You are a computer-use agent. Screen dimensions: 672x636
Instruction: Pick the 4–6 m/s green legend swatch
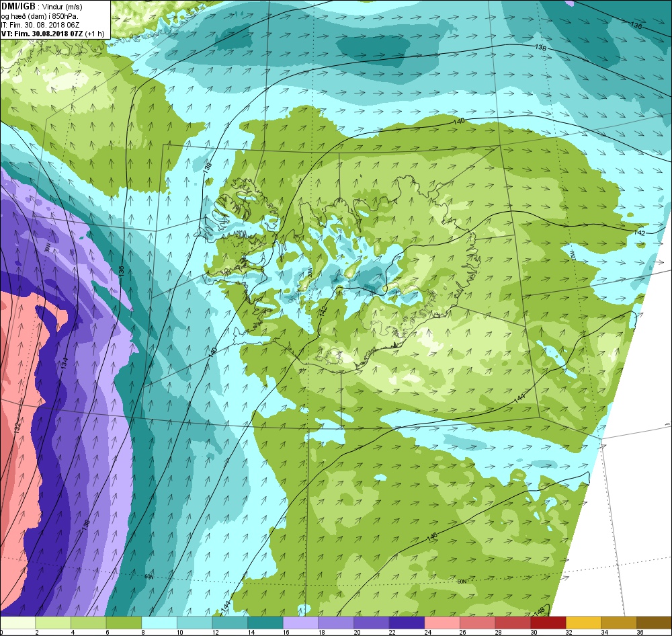pyautogui.click(x=88, y=623)
